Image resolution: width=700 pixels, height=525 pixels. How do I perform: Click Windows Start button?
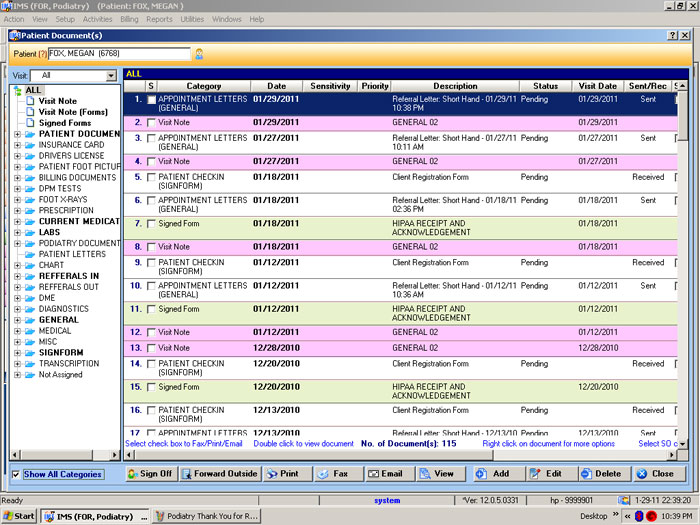(18, 516)
